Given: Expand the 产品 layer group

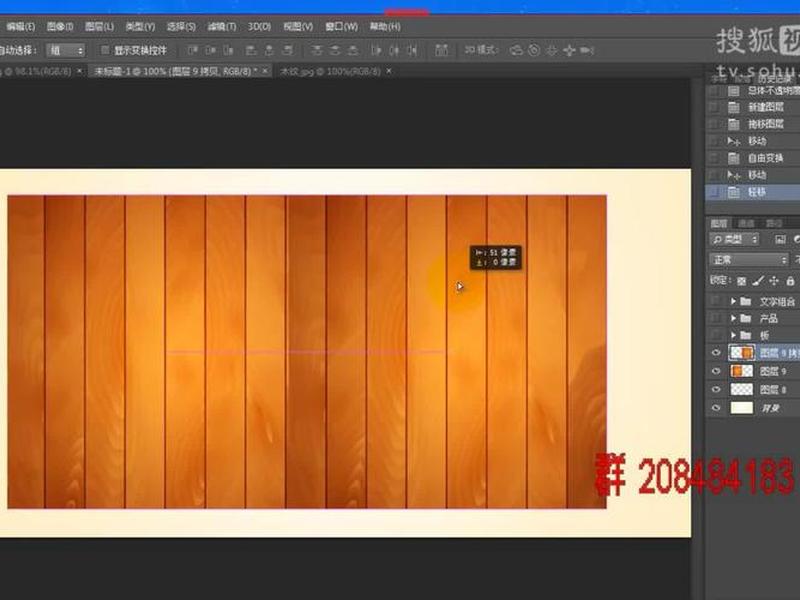Looking at the screenshot, I should [733, 318].
